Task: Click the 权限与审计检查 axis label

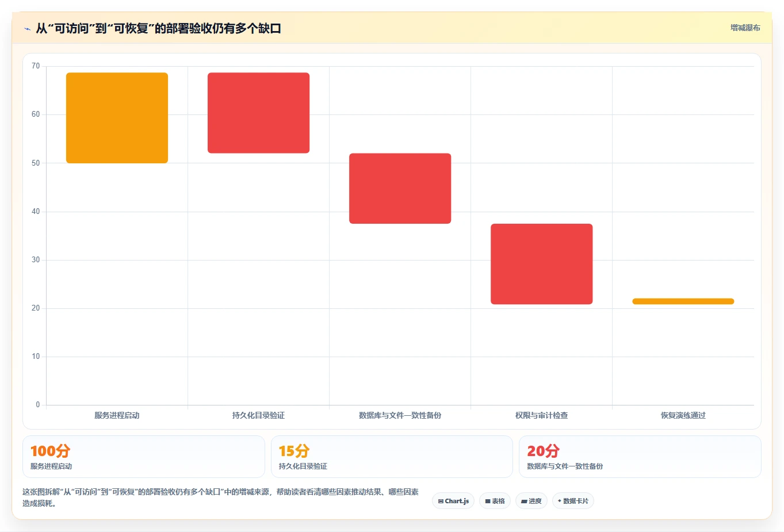Action: 541,415
